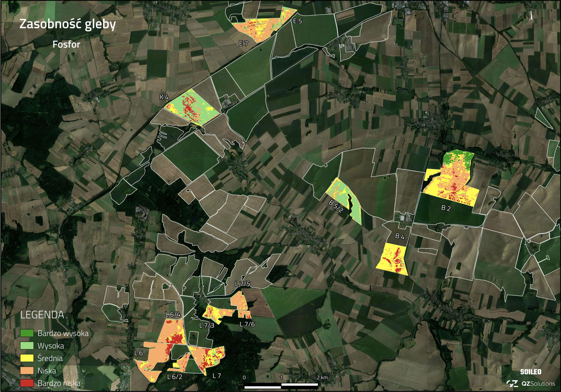The image size is (561, 392).
Task: Click the north arrow icon
Action: point(531,16)
